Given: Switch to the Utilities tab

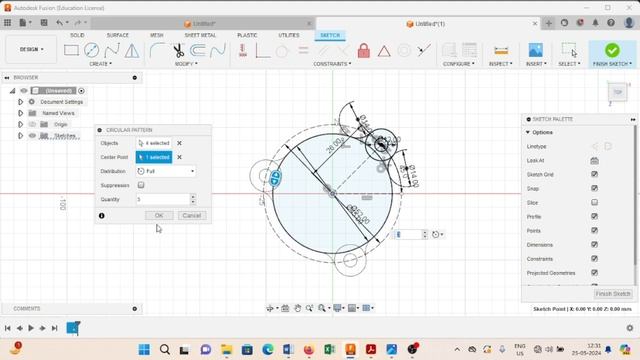Looking at the screenshot, I should coord(289,36).
